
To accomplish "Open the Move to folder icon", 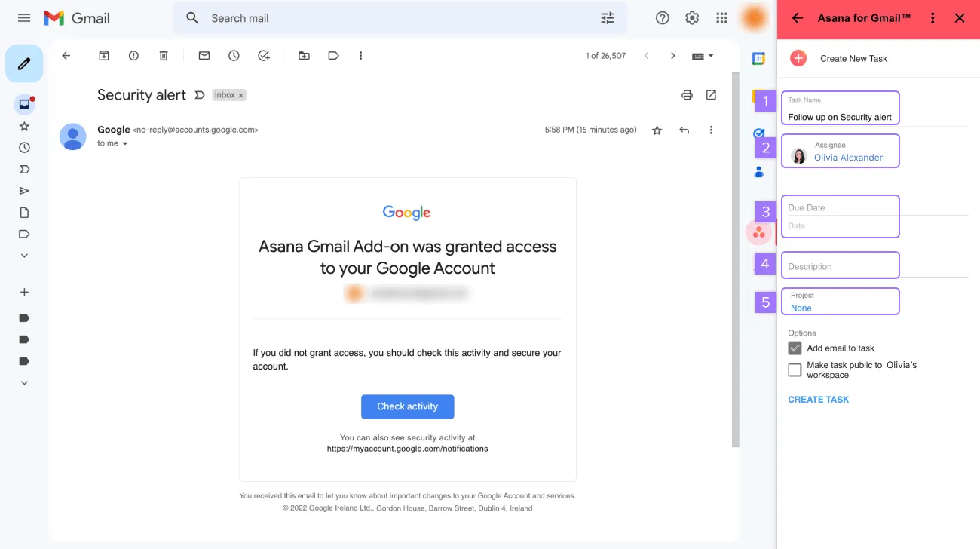I will (x=303, y=55).
